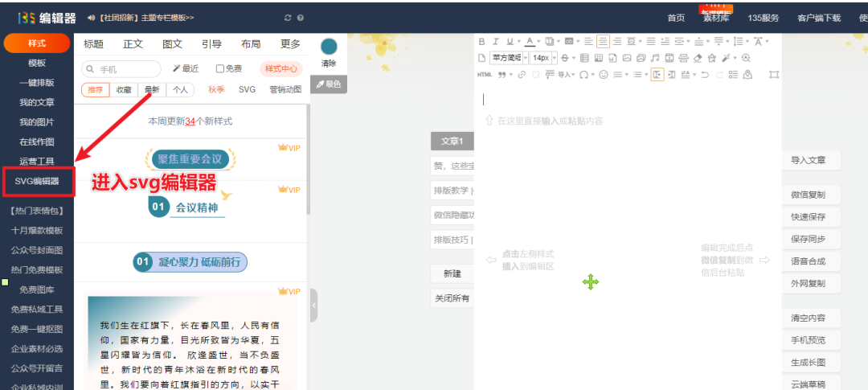
Task: Insert multiple images icon
Action: 641,58
